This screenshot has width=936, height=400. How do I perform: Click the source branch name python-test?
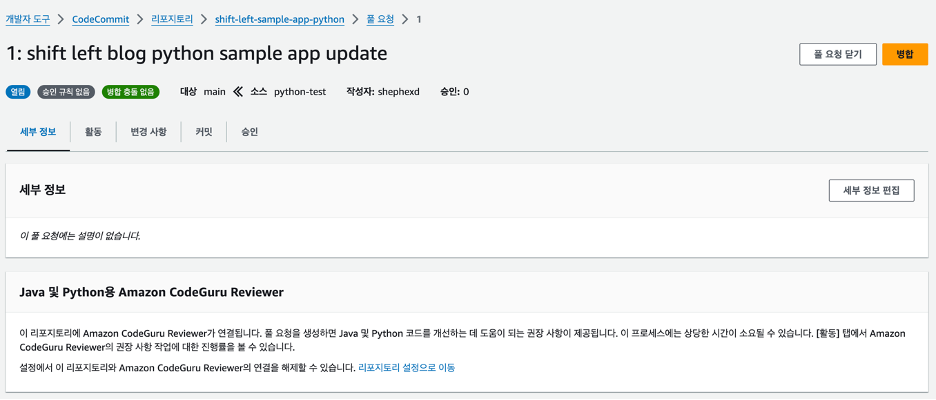300,92
